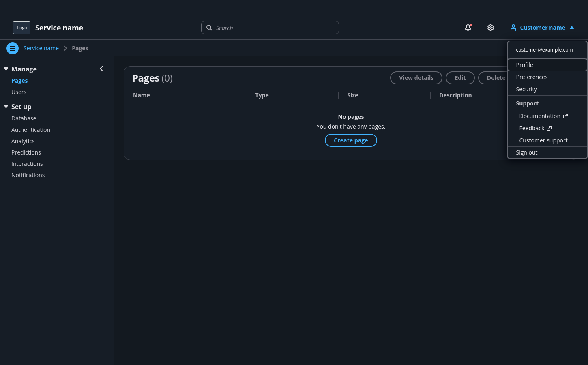Image resolution: width=588 pixels, height=365 pixels.
Task: Click the Logo image in header
Action: pyautogui.click(x=21, y=28)
